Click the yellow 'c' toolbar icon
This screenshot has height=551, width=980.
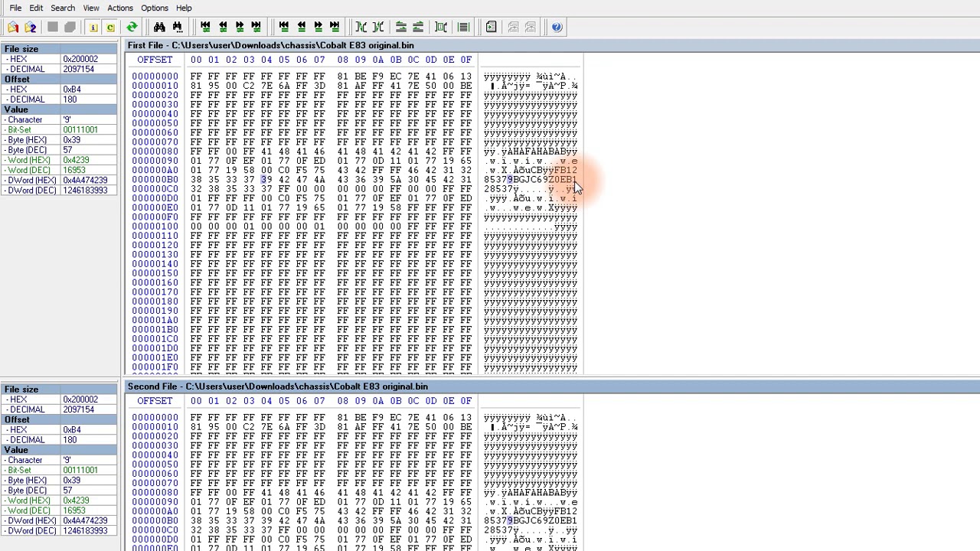point(110,28)
